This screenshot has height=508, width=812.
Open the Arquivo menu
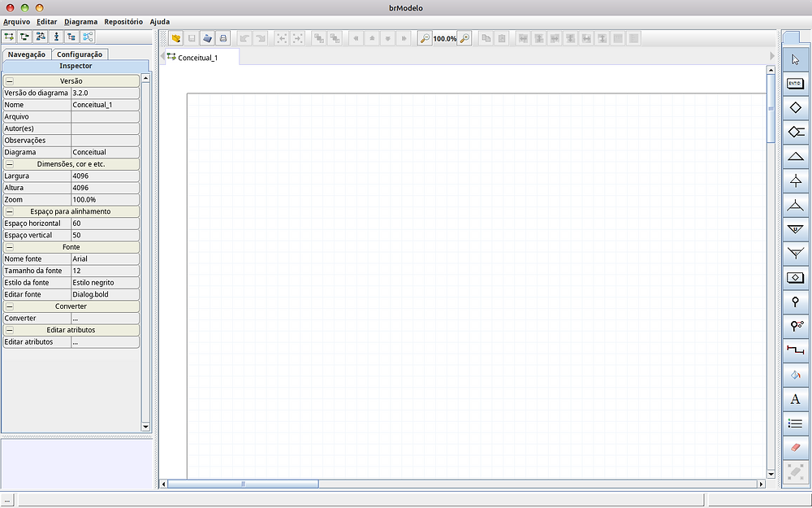[16, 22]
